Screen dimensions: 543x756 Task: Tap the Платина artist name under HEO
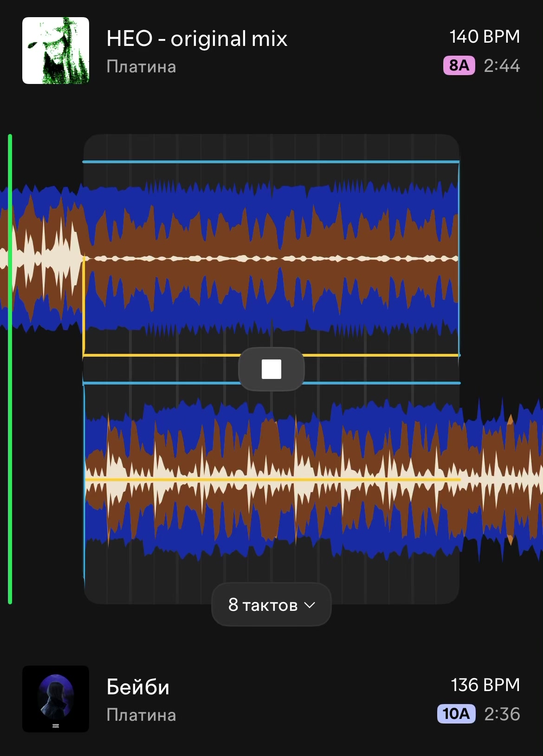coord(141,67)
